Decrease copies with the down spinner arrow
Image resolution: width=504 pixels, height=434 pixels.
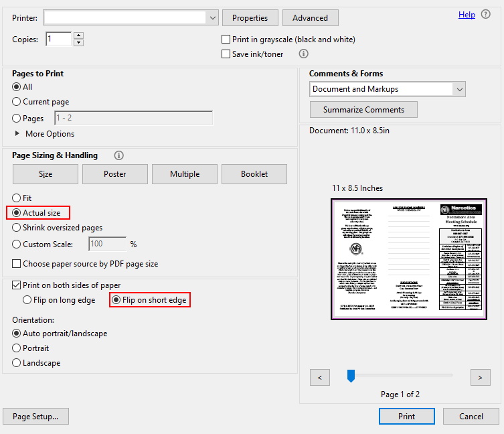(78, 43)
